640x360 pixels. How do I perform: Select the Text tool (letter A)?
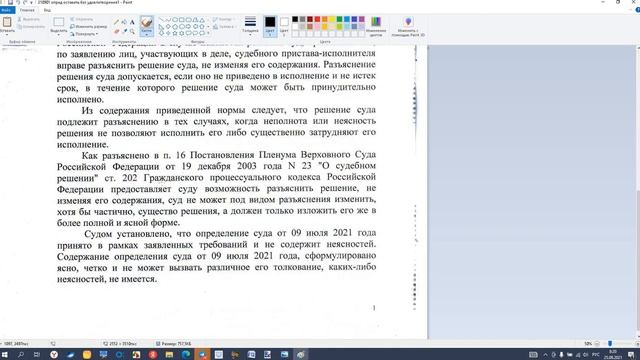(132, 22)
